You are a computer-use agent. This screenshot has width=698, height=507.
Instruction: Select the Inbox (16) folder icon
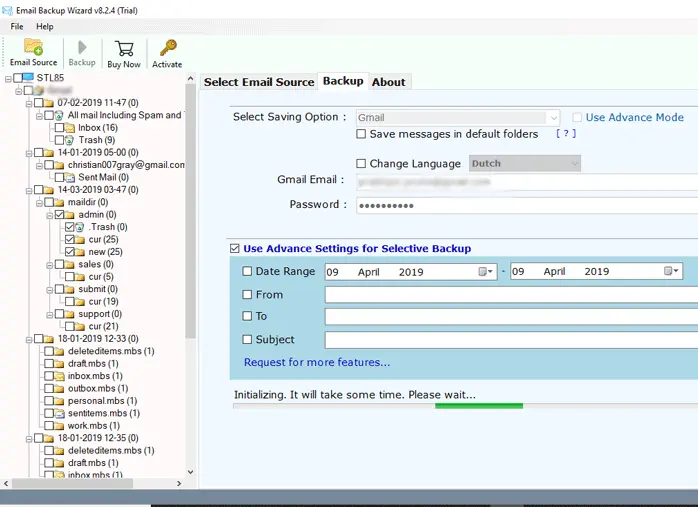point(69,128)
